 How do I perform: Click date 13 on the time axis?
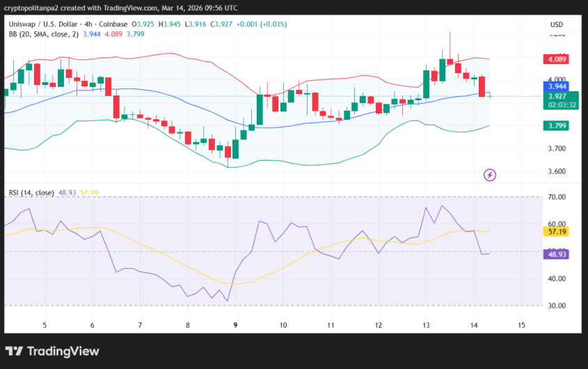point(426,325)
